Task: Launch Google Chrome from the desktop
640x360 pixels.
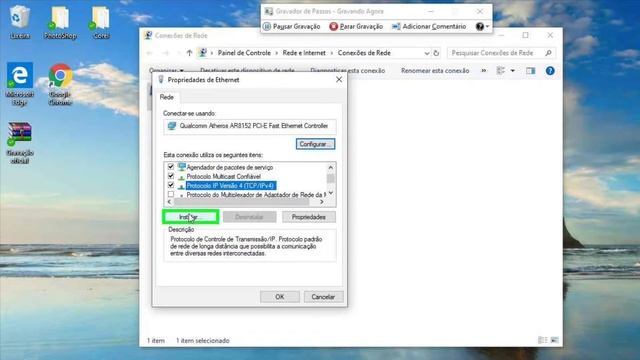Action: pyautogui.click(x=60, y=84)
